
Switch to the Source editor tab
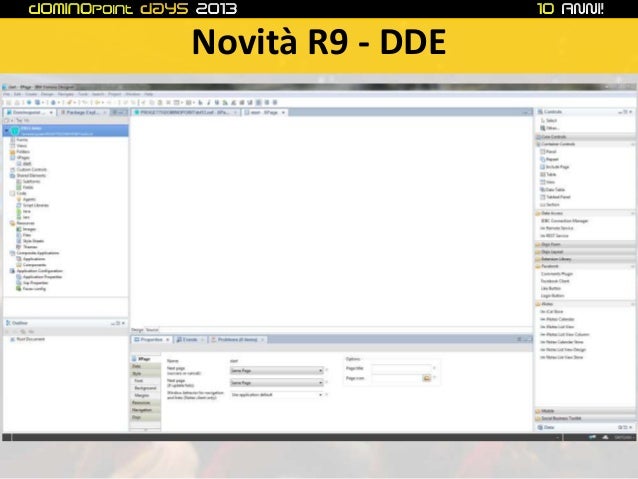point(152,330)
